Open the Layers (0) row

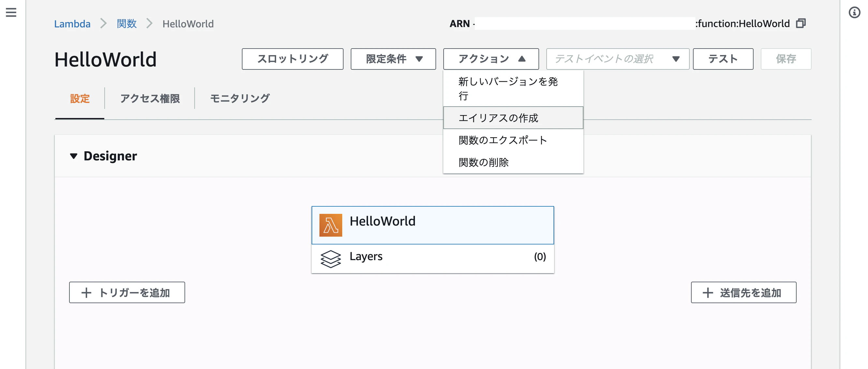pos(432,259)
